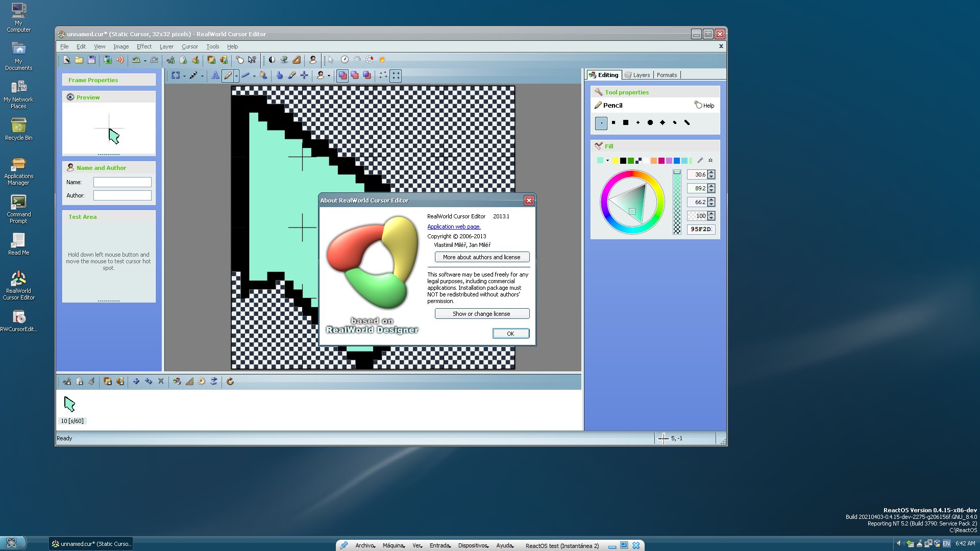
Task: Toggle the scattered dots grid button
Action: [383, 76]
